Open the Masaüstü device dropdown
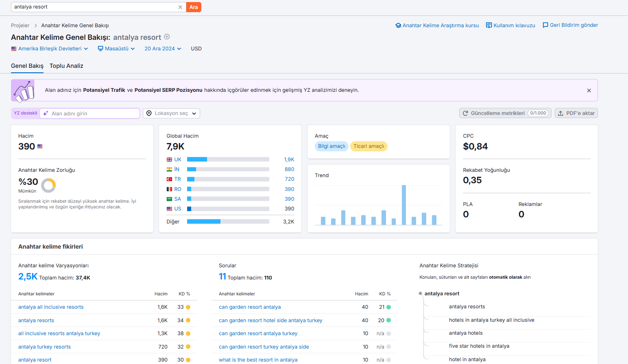The image size is (628, 364). [x=116, y=49]
